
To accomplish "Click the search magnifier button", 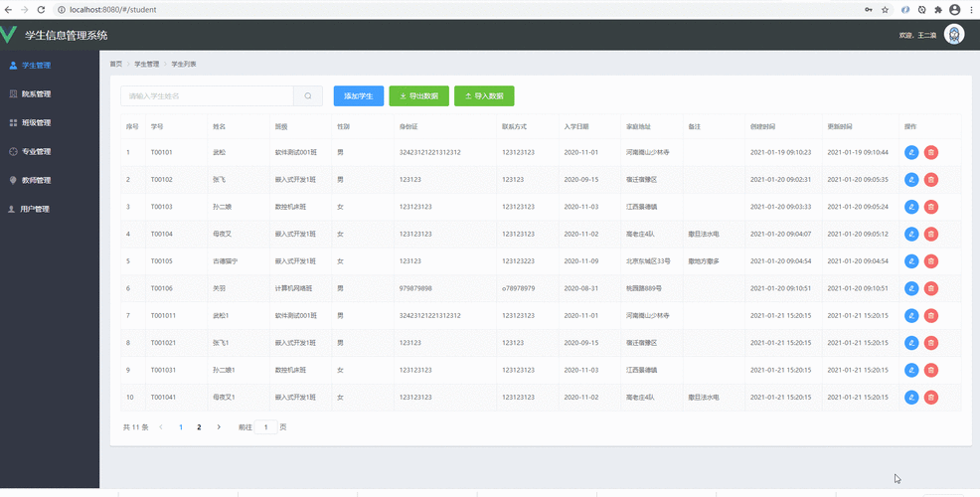I will 308,95.
